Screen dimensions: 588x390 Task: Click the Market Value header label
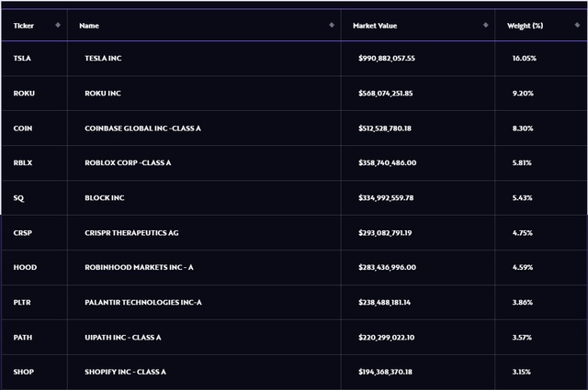tap(373, 25)
